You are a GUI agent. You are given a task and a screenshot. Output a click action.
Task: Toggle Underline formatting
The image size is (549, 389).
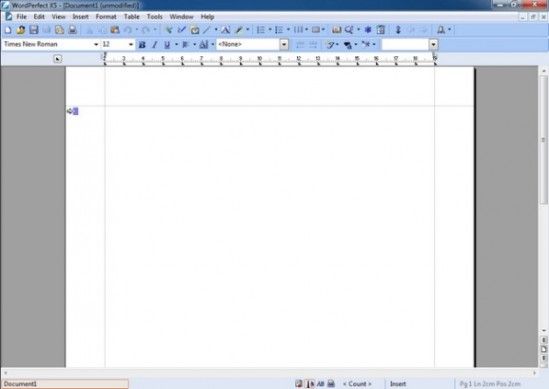coord(167,44)
